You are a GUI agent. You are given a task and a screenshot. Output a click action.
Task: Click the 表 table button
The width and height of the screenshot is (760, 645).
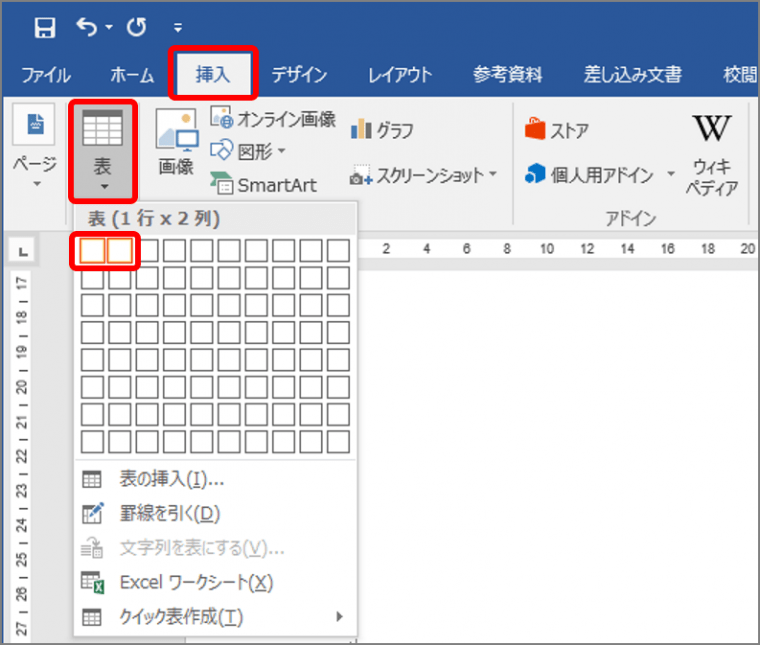102,150
